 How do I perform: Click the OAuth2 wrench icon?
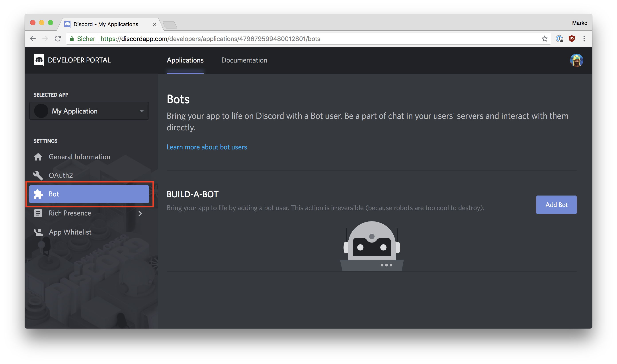(x=38, y=175)
